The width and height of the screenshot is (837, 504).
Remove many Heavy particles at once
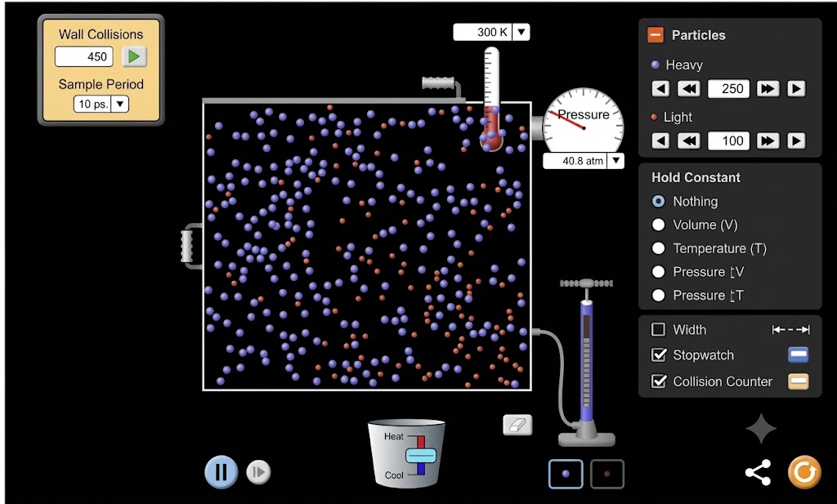click(x=688, y=88)
